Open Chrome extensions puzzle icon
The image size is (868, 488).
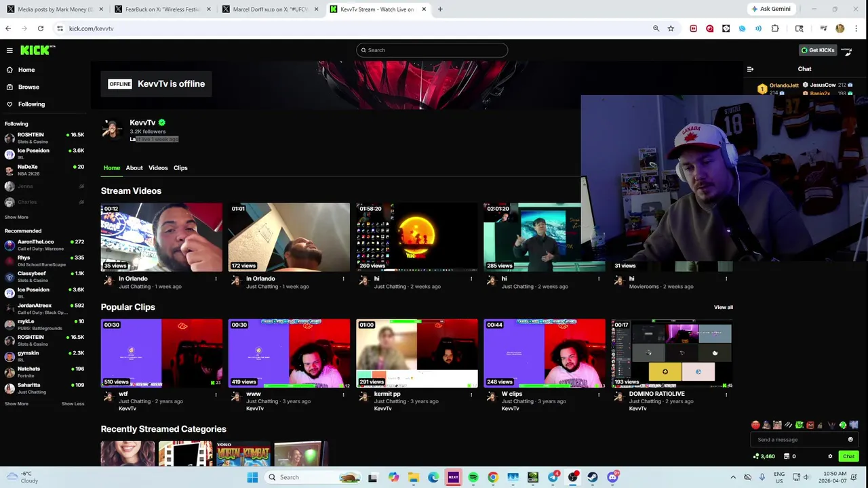(x=775, y=28)
